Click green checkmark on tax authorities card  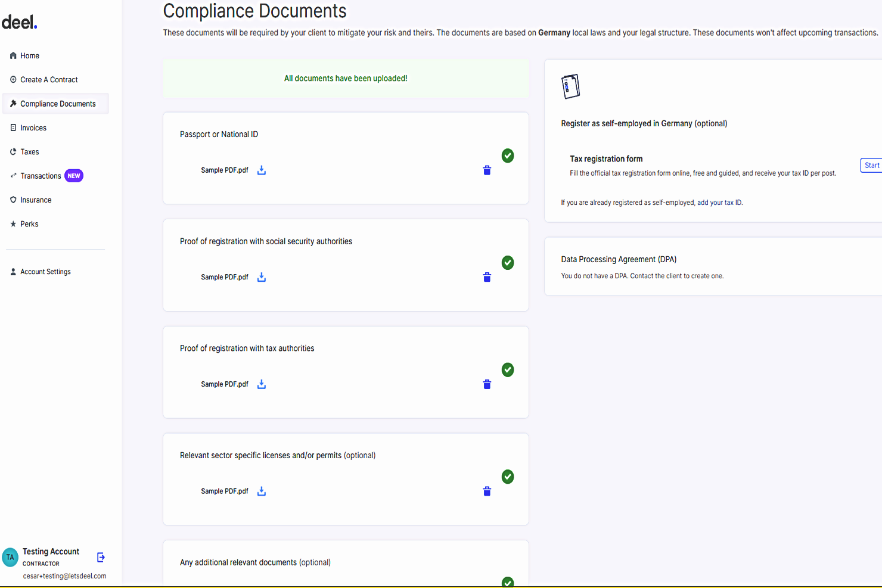coord(508,370)
